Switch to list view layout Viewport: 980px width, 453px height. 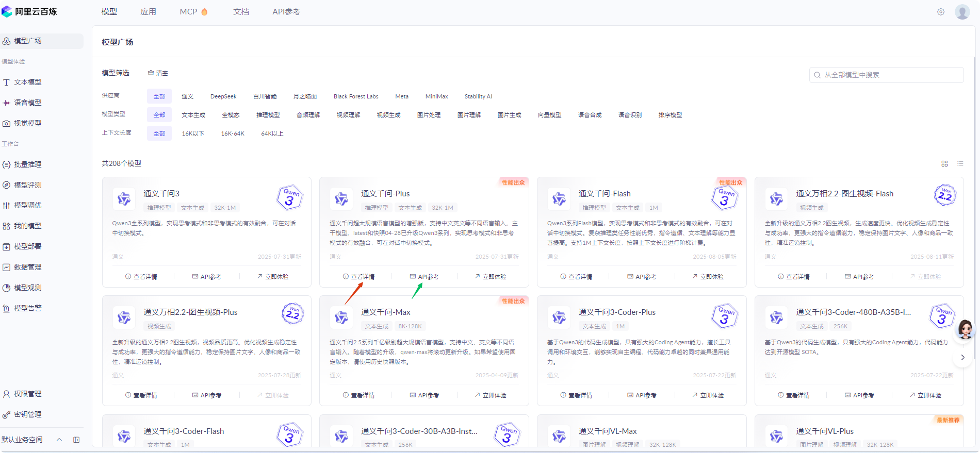tap(960, 163)
